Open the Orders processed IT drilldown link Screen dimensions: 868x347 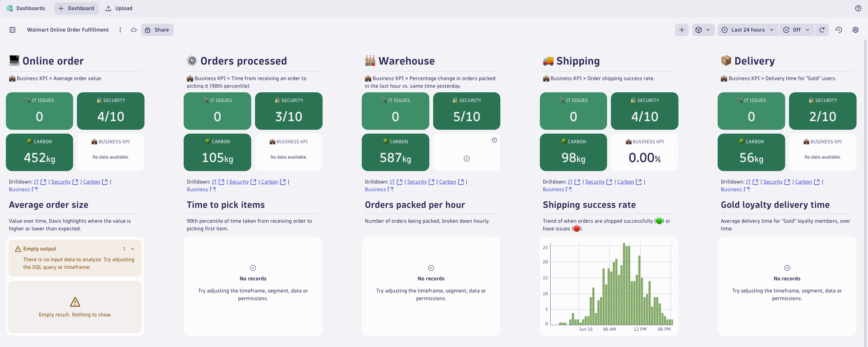click(x=214, y=182)
